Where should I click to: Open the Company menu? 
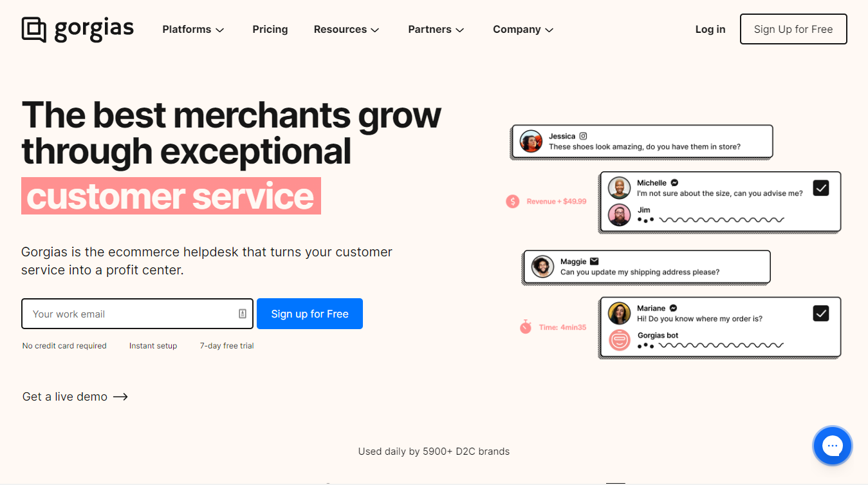coord(523,30)
